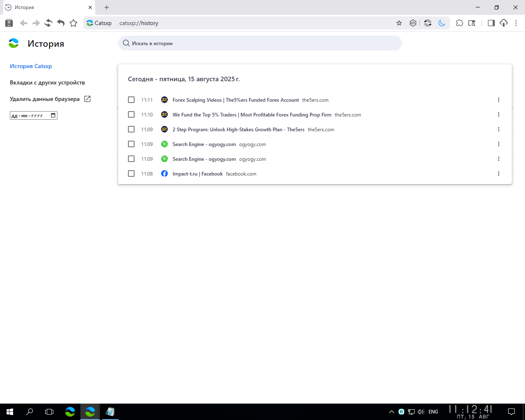Open Windows Start menu
The height and width of the screenshot is (420, 525).
(x=10, y=412)
